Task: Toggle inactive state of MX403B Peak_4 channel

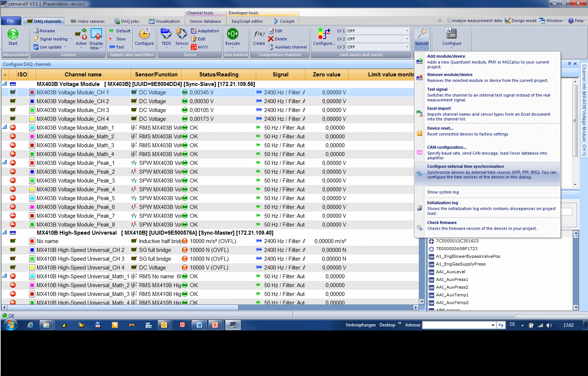Action: (13, 189)
